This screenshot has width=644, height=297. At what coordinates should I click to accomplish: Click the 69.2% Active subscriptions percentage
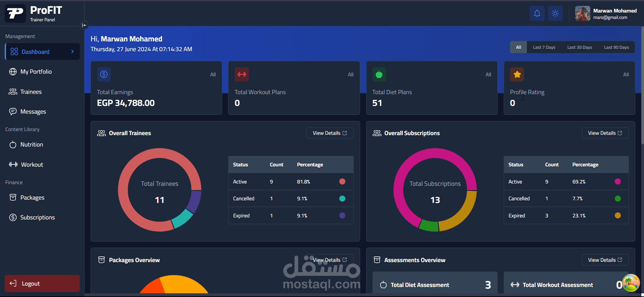point(579,182)
